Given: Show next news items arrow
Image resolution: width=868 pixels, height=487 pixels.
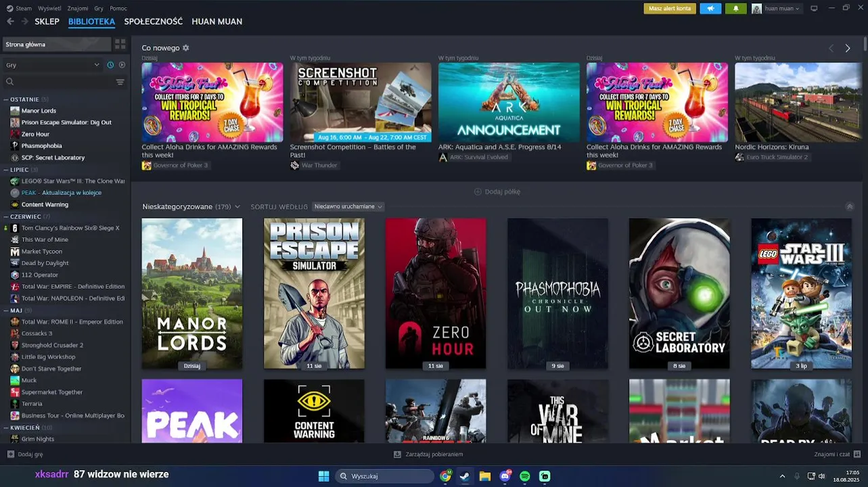Looking at the screenshot, I should click(848, 48).
